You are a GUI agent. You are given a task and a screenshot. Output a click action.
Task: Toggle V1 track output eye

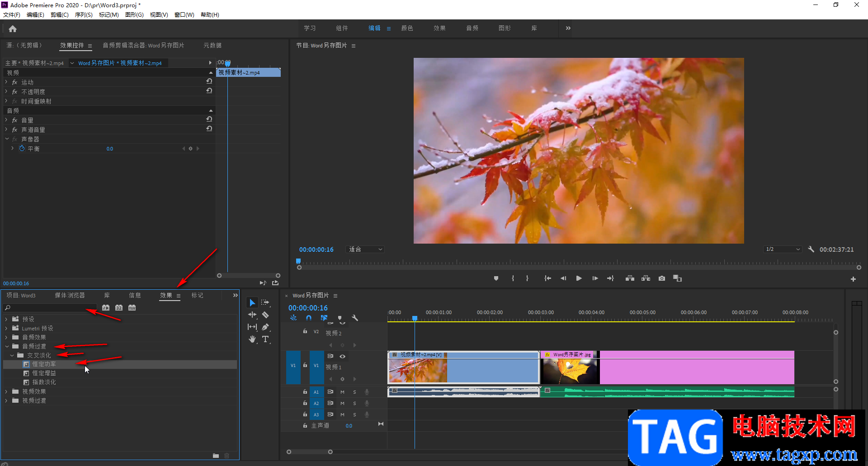click(342, 356)
